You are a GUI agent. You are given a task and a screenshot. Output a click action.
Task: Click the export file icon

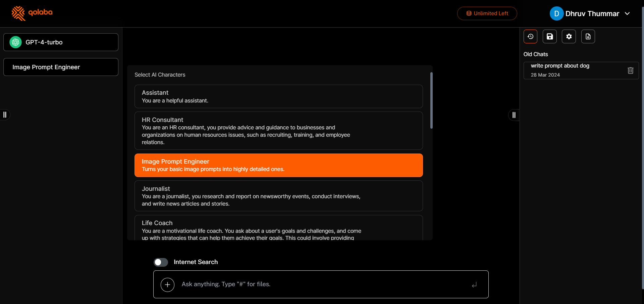(x=588, y=37)
